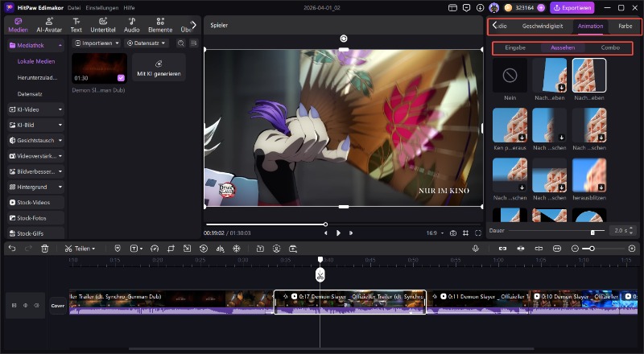644x354 pixels.
Task: Switch to the Farbe tab
Action: pos(625,26)
